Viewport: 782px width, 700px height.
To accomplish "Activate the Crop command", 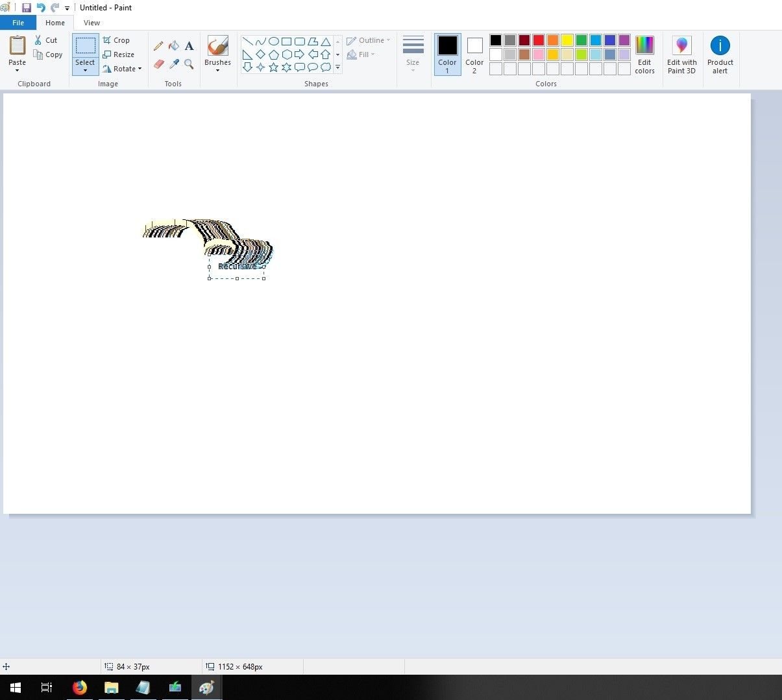I will (x=117, y=40).
